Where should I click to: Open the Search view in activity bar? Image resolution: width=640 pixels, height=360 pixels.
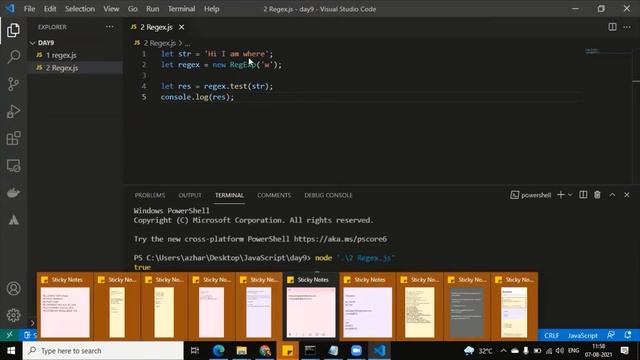[13, 57]
